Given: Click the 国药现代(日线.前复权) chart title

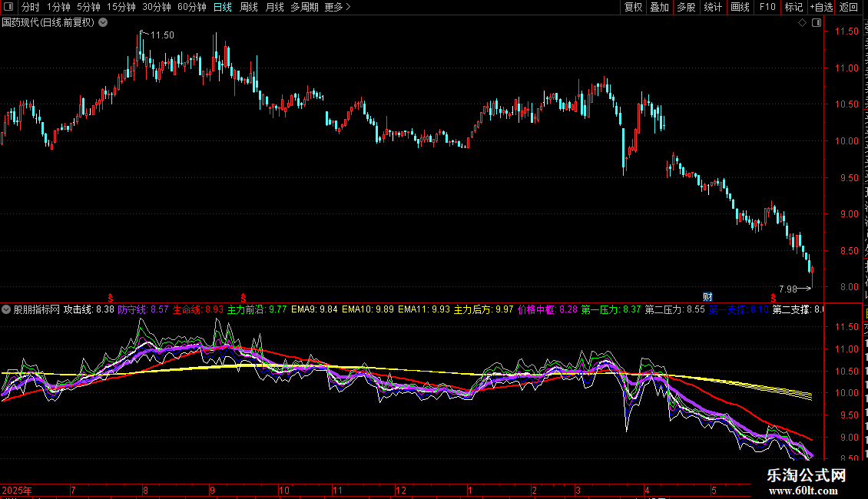Looking at the screenshot, I should click(x=48, y=23).
